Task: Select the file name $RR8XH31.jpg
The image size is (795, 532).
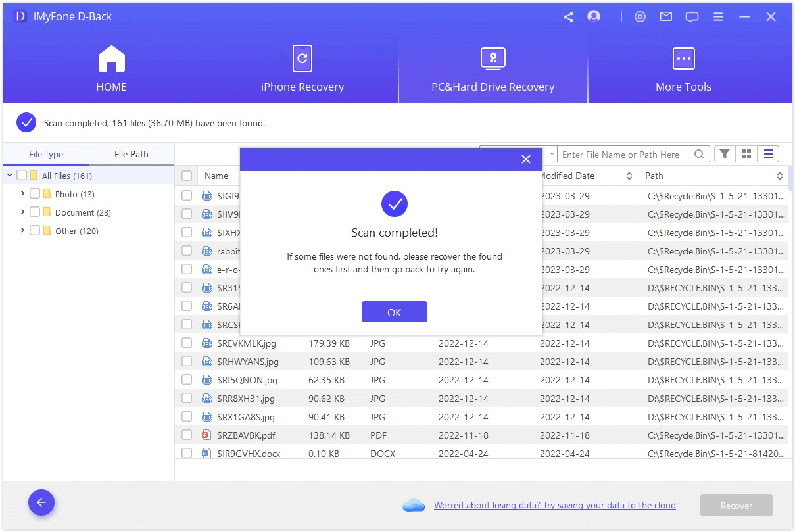Action: (246, 399)
